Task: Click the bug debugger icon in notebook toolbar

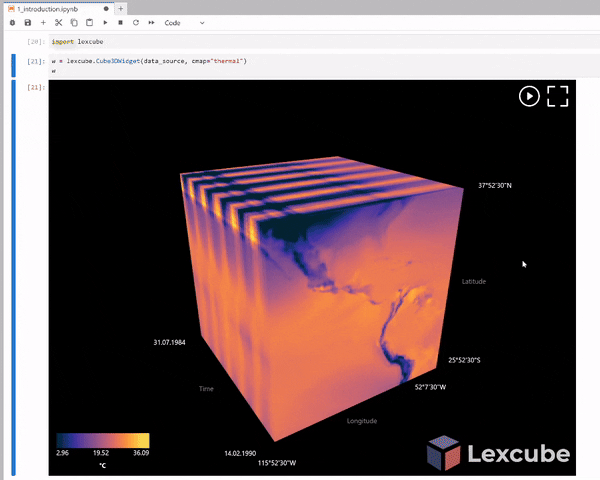Action: tap(12, 23)
